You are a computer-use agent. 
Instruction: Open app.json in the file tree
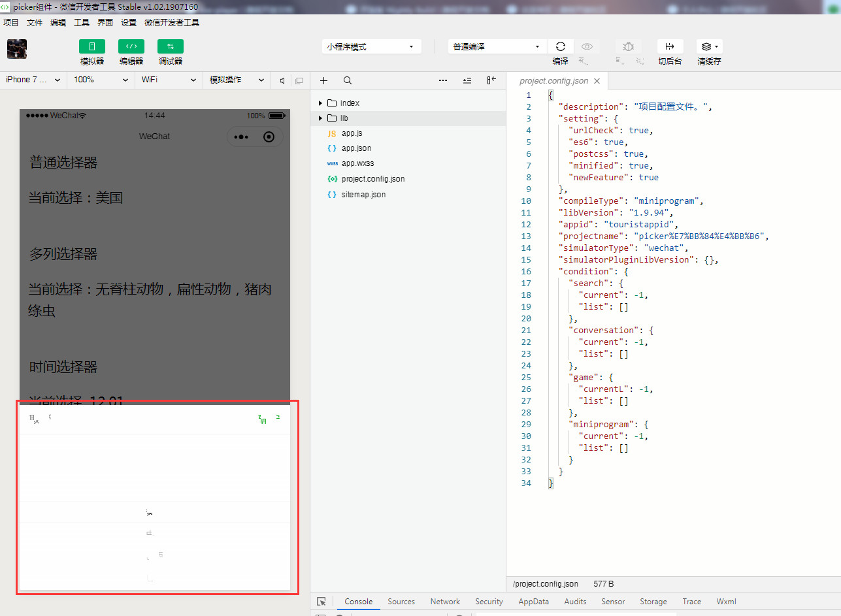[356, 148]
